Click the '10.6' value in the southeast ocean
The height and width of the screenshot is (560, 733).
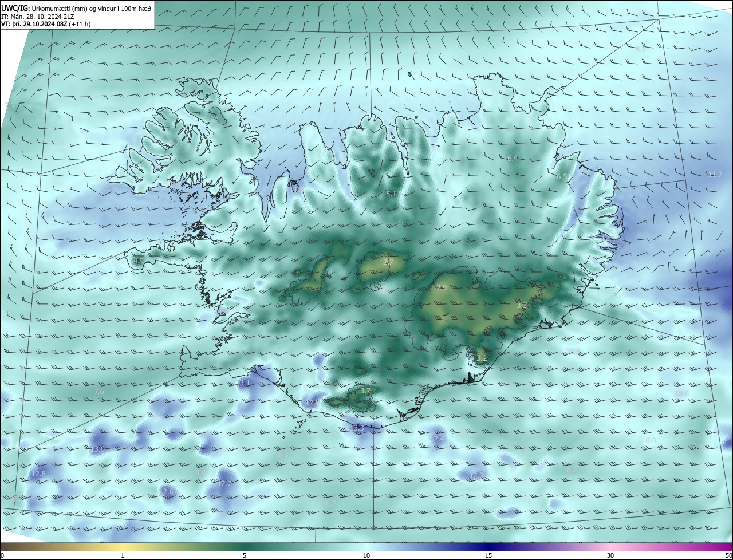[681, 393]
